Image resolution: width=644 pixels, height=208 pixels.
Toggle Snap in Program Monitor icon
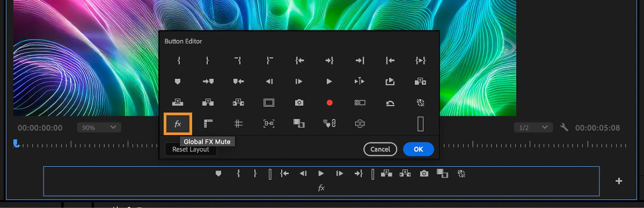tap(269, 123)
